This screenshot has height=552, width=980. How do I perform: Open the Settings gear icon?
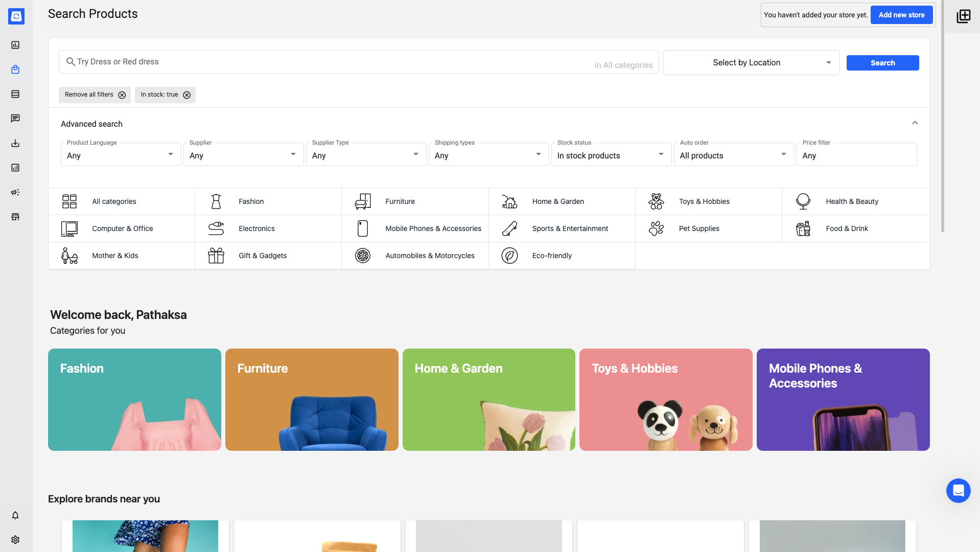click(x=15, y=540)
